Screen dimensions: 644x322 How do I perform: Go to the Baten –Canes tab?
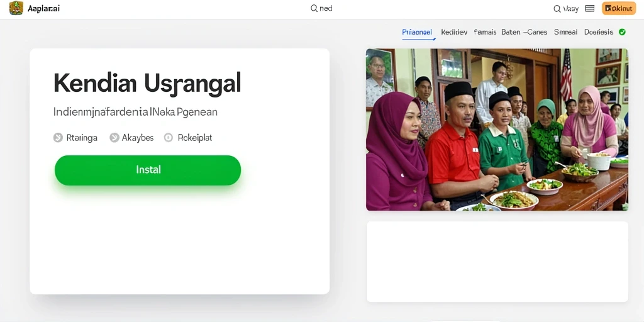click(524, 32)
